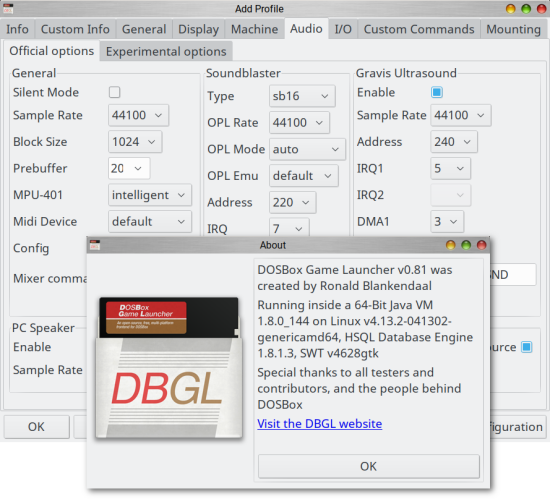The height and width of the screenshot is (499, 550).
Task: Click the DBGL icon in About title bar
Action: pyautogui.click(x=95, y=245)
